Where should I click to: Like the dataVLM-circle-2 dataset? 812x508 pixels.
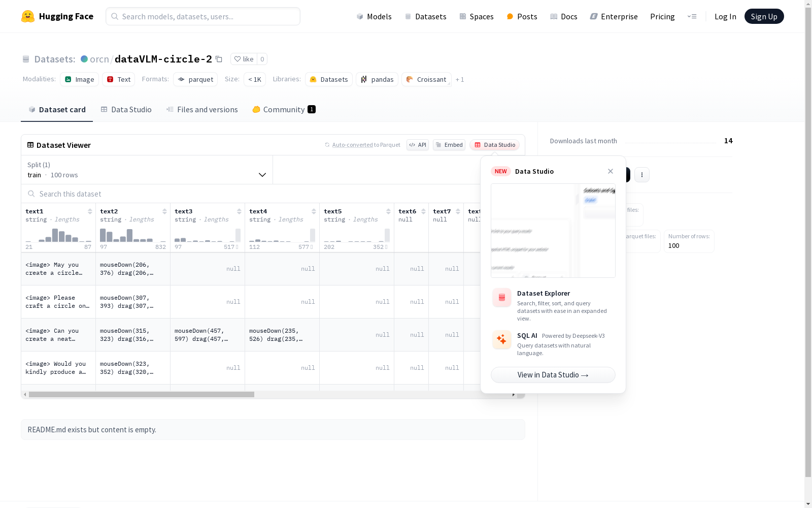(x=244, y=59)
